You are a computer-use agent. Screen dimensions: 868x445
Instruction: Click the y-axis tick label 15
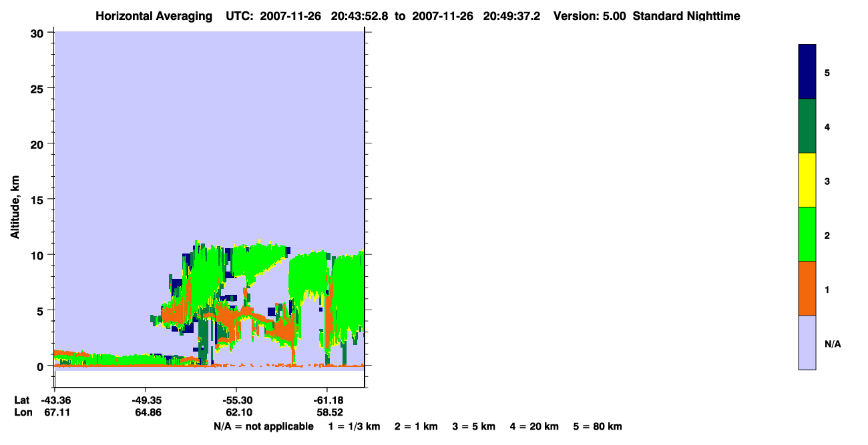39,199
